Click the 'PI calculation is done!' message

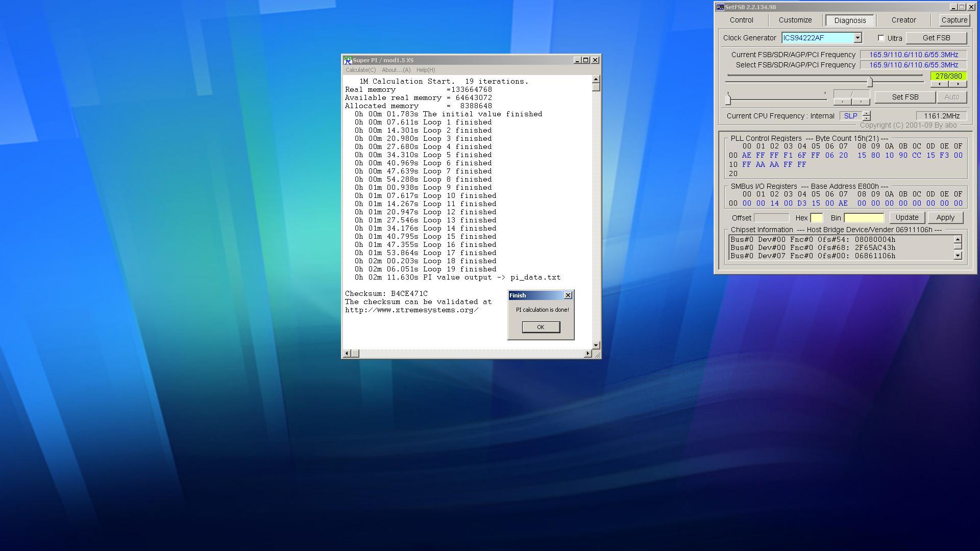[x=542, y=310]
